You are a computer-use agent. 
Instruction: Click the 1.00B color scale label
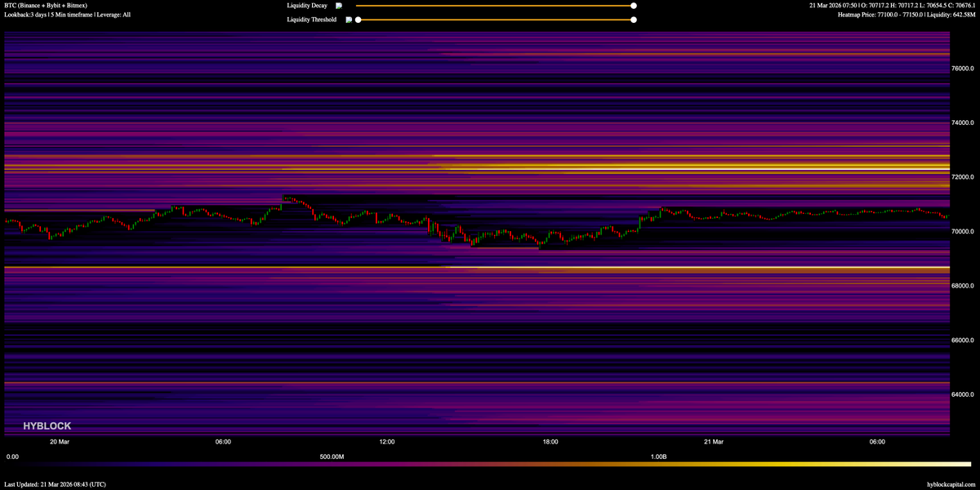658,457
